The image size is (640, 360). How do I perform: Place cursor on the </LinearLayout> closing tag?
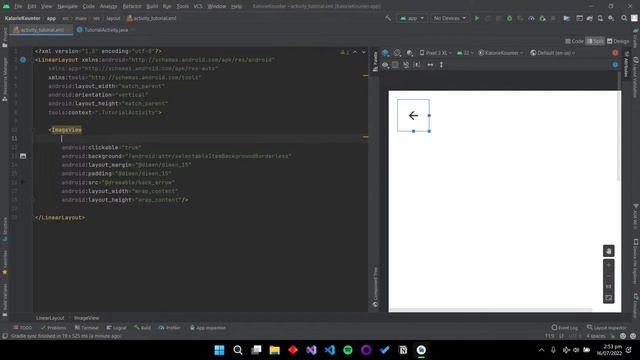tap(60, 218)
